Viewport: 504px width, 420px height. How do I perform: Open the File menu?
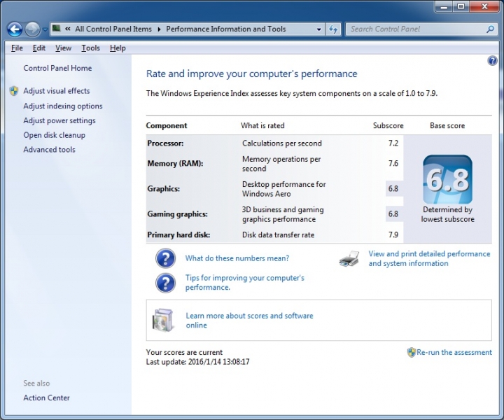(x=17, y=48)
